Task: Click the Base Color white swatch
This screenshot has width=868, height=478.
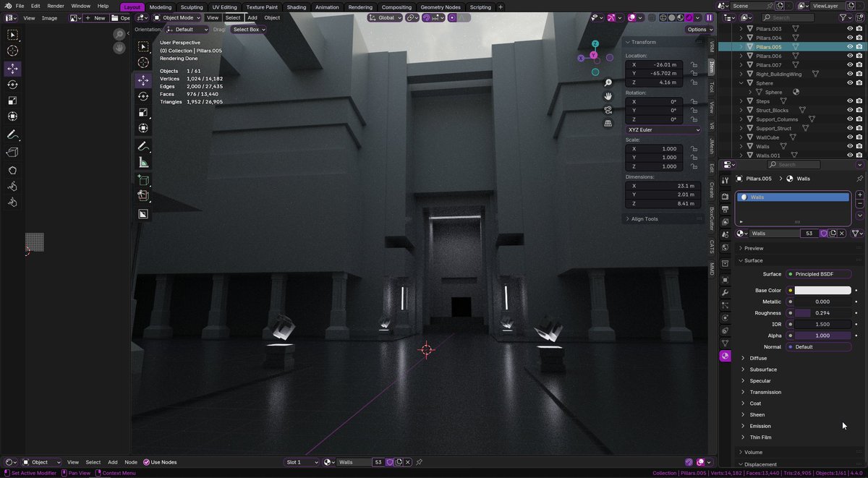Action: pyautogui.click(x=822, y=291)
